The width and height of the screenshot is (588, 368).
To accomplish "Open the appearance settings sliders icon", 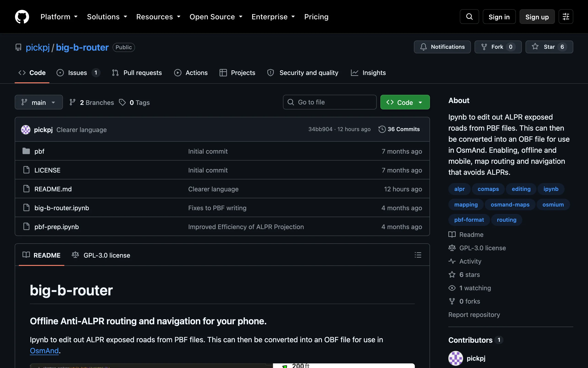I will pos(566,17).
